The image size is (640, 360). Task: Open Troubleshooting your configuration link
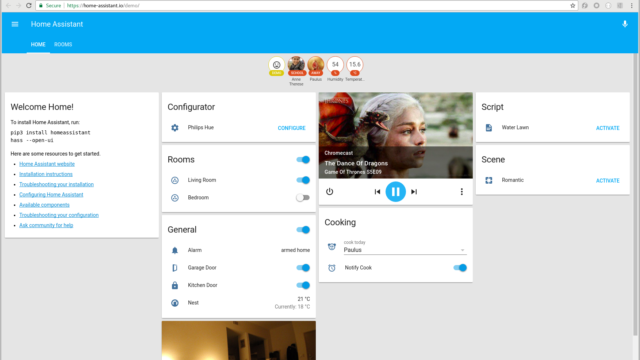(x=59, y=215)
